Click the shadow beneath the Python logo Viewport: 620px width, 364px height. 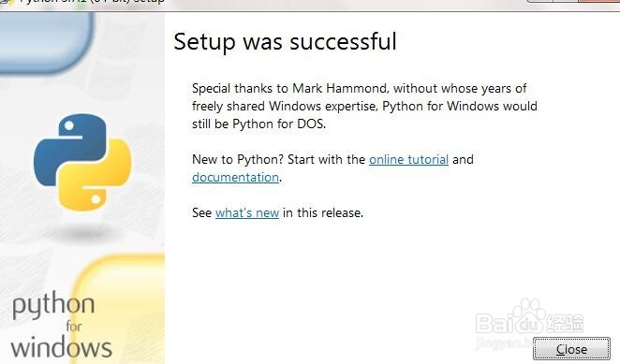pyautogui.click(x=84, y=233)
